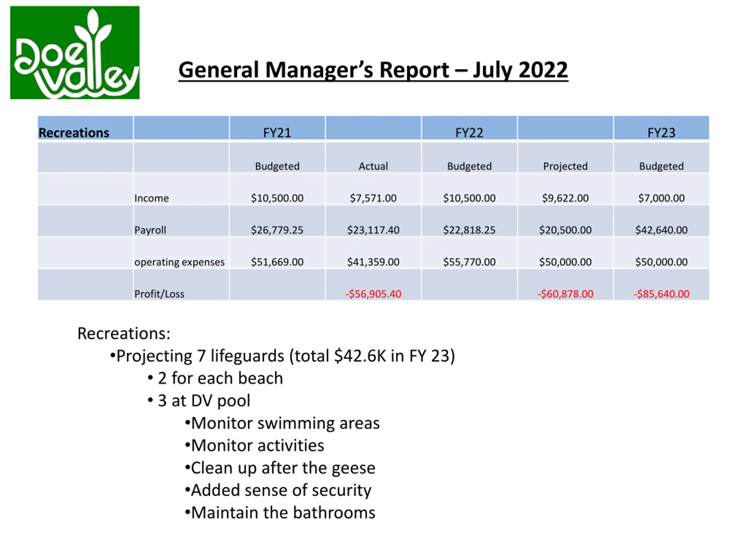Select the $41,359.00 operating expenses cell

click(373, 253)
